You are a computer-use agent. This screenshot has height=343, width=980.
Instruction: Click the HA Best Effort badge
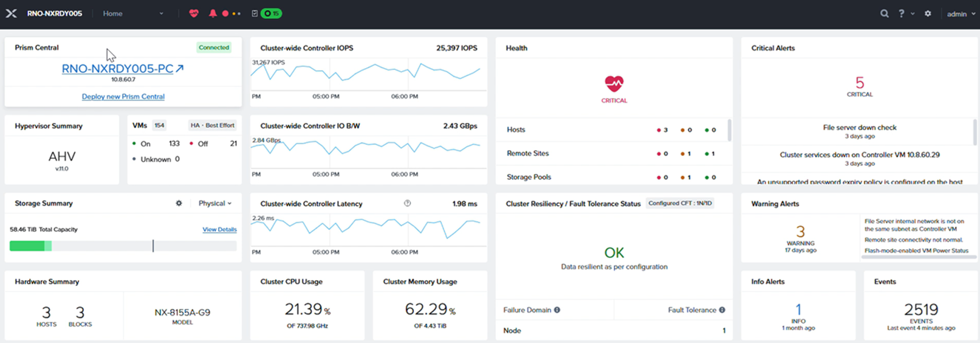(212, 125)
